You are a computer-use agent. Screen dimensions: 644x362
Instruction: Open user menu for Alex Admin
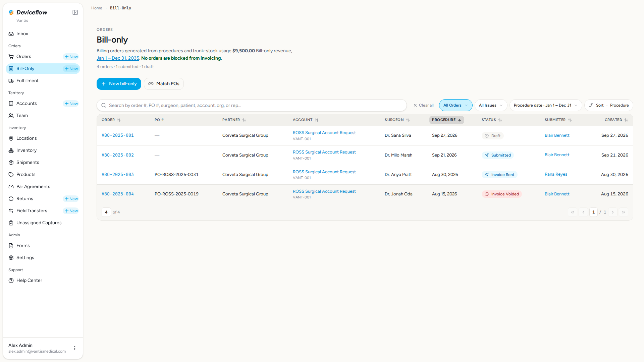[75, 348]
